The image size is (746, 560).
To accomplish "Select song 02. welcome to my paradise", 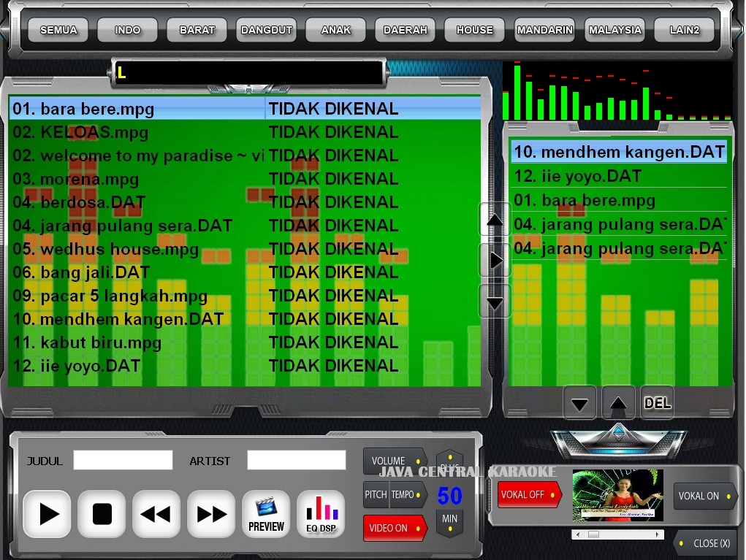I will 245,156.
